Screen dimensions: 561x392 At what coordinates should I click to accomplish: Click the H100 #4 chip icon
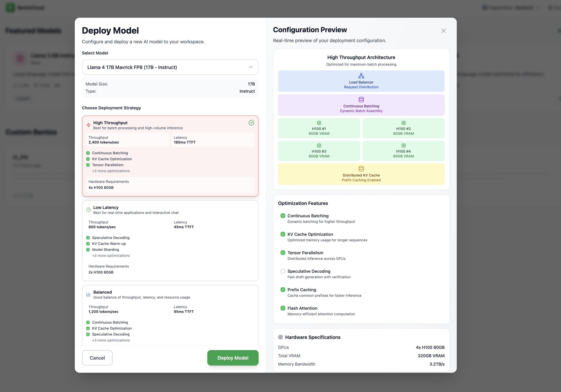(x=403, y=146)
